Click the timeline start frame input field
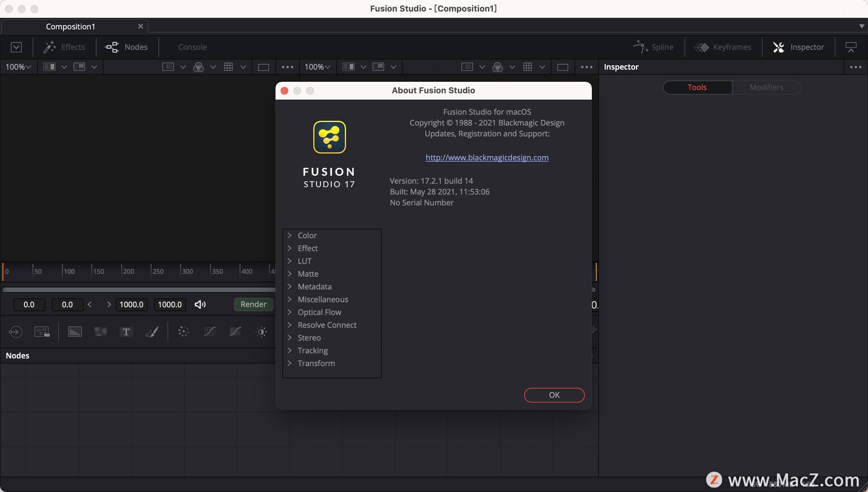Screen dimensions: 868x492 coord(28,305)
